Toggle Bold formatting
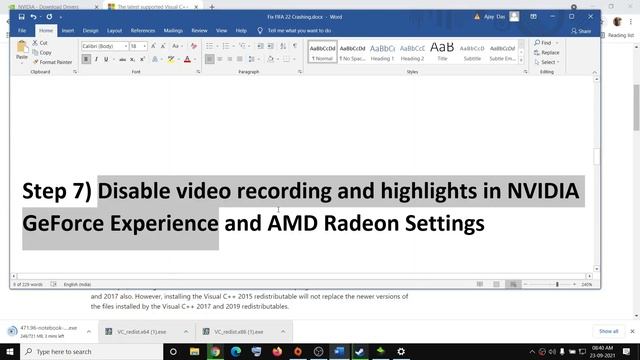 pyautogui.click(x=86, y=60)
